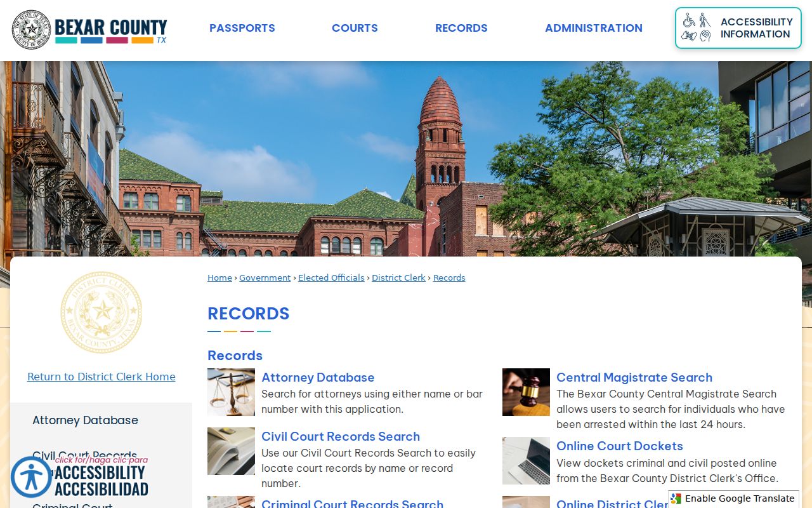Click the Records breadcrumb link
The height and width of the screenshot is (508, 812).
coord(449,277)
